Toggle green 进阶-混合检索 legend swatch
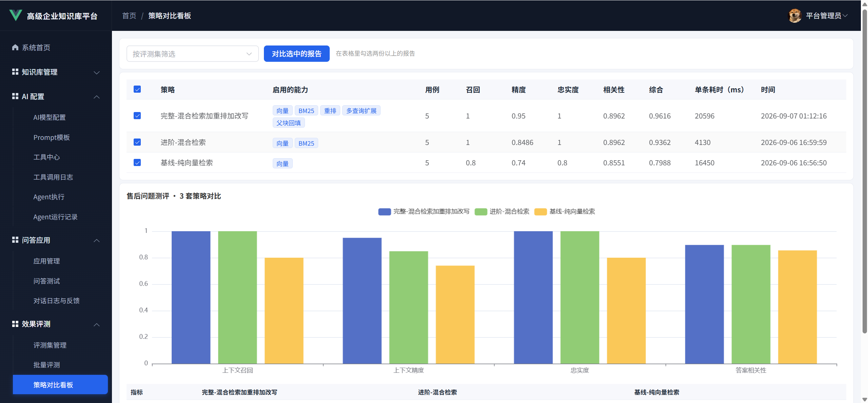 [x=481, y=212]
